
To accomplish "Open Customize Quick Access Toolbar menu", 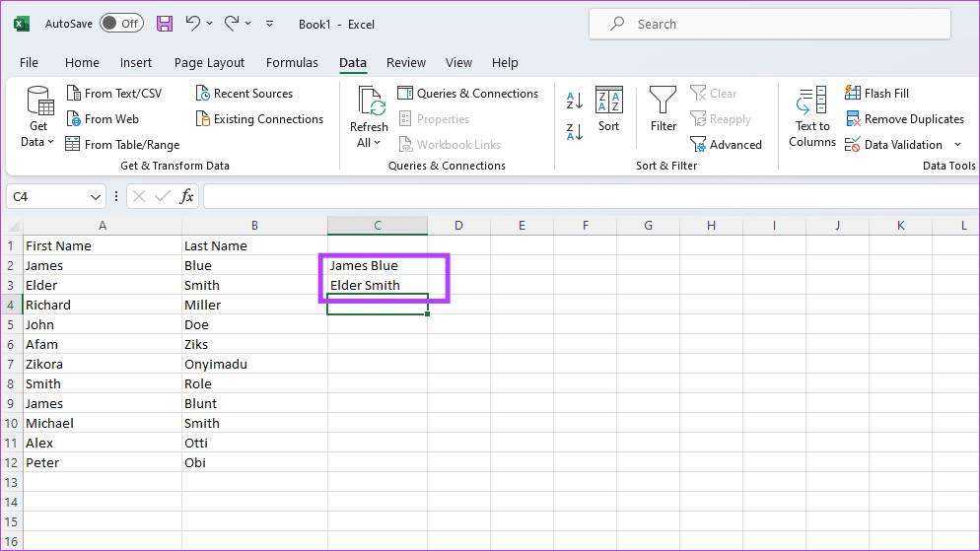I will (x=269, y=24).
